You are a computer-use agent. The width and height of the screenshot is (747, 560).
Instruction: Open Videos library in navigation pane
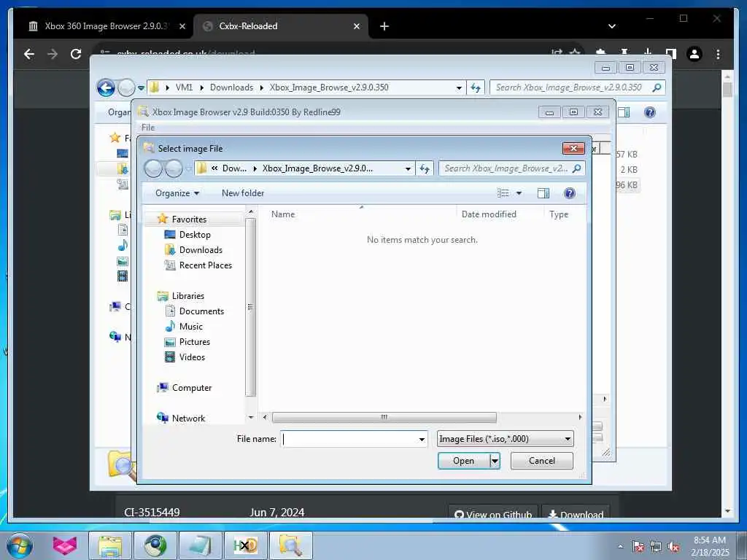tap(192, 357)
